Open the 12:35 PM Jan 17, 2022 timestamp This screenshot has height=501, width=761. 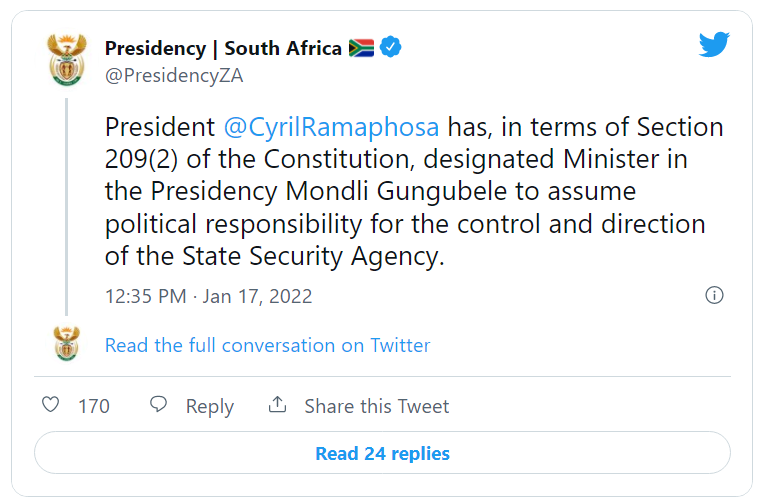click(209, 296)
